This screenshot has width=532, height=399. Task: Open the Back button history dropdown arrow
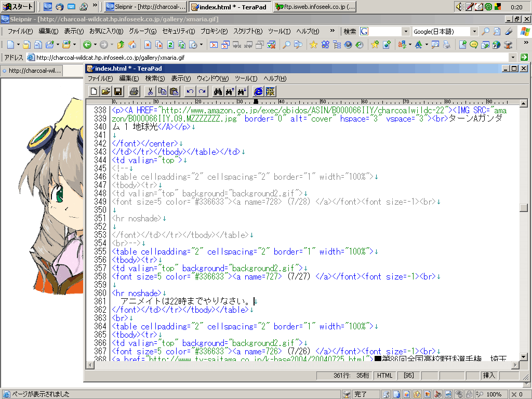coord(95,45)
